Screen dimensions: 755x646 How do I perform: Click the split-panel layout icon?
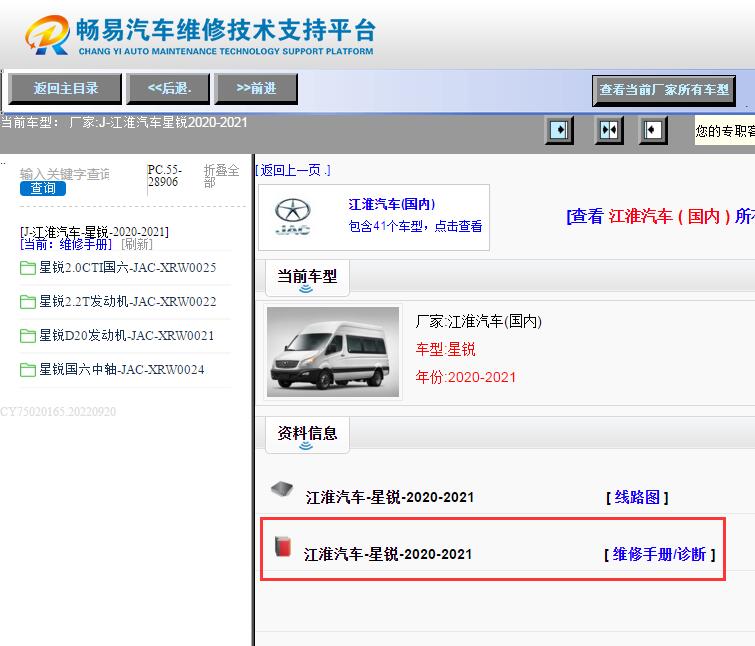click(609, 130)
